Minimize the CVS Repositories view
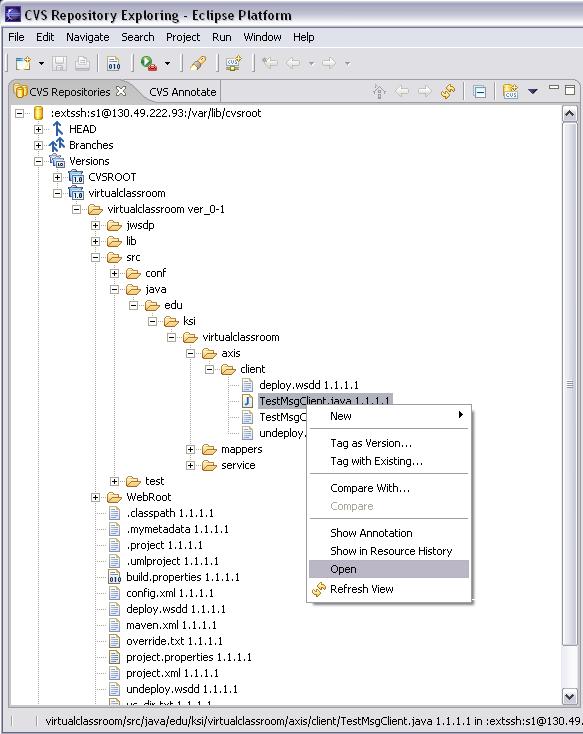 point(554,88)
